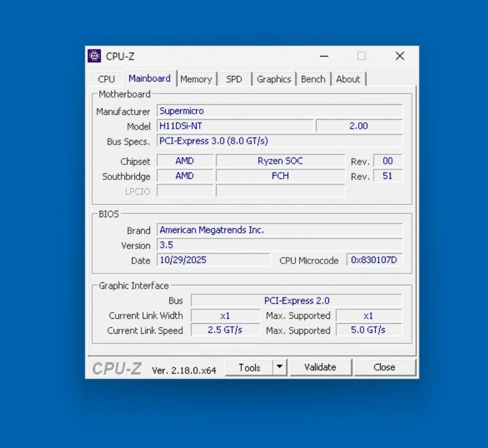
Task: Click the Close button at bottom
Action: tap(384, 368)
